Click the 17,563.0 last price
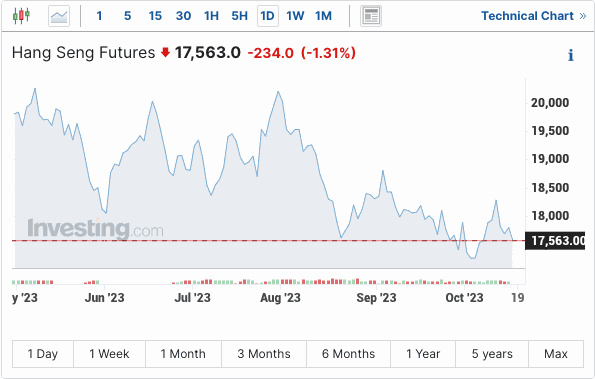The height and width of the screenshot is (379, 595). [208, 53]
